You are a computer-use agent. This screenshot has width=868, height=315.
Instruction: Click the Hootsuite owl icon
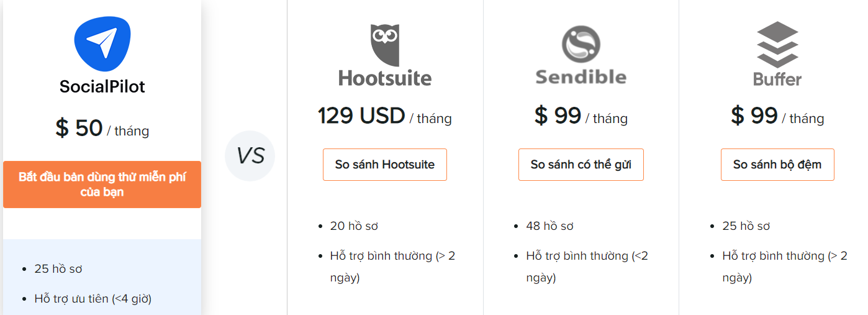(x=385, y=46)
